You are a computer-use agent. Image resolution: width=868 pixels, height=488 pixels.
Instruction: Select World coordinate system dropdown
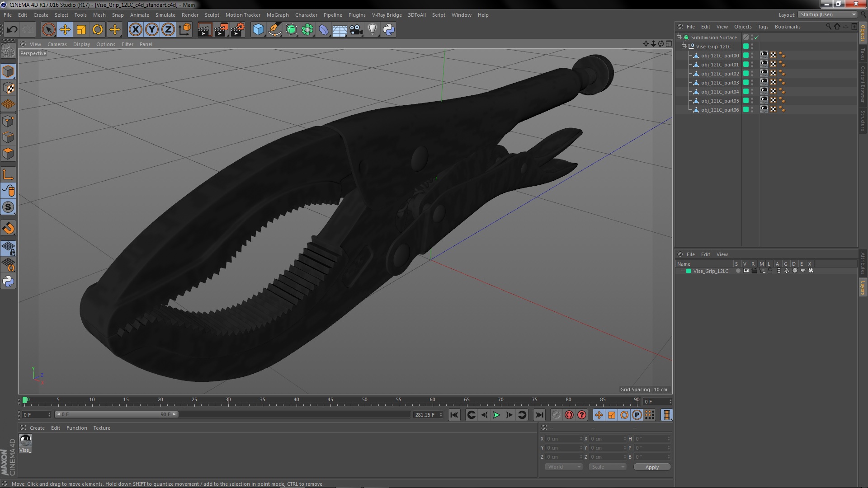point(563,467)
